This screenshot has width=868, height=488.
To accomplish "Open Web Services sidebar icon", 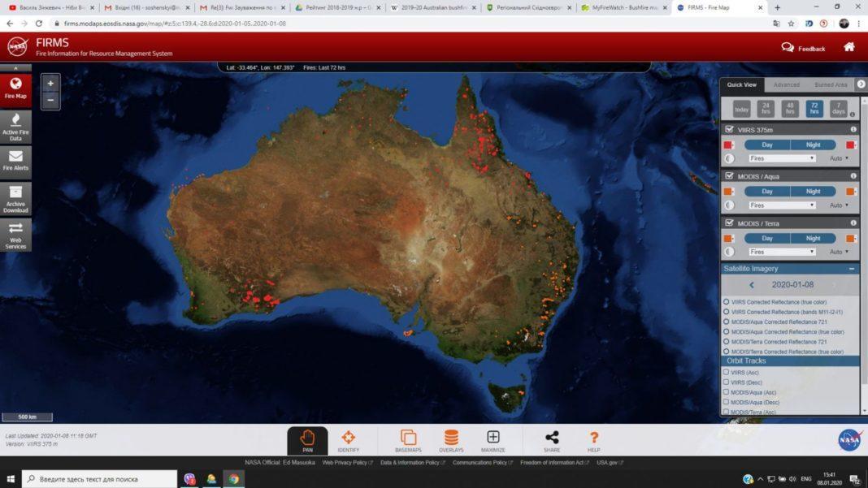I will point(15,234).
